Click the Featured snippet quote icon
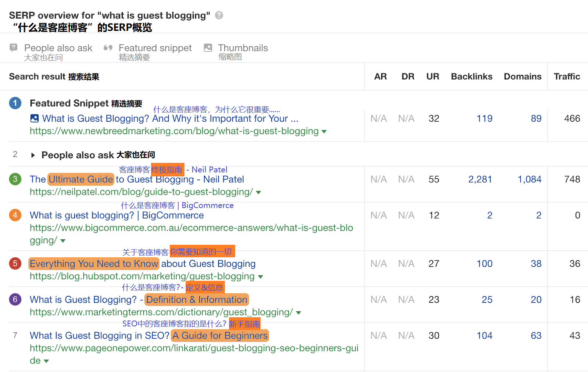Viewport: 588px width, 372px height. pos(108,48)
